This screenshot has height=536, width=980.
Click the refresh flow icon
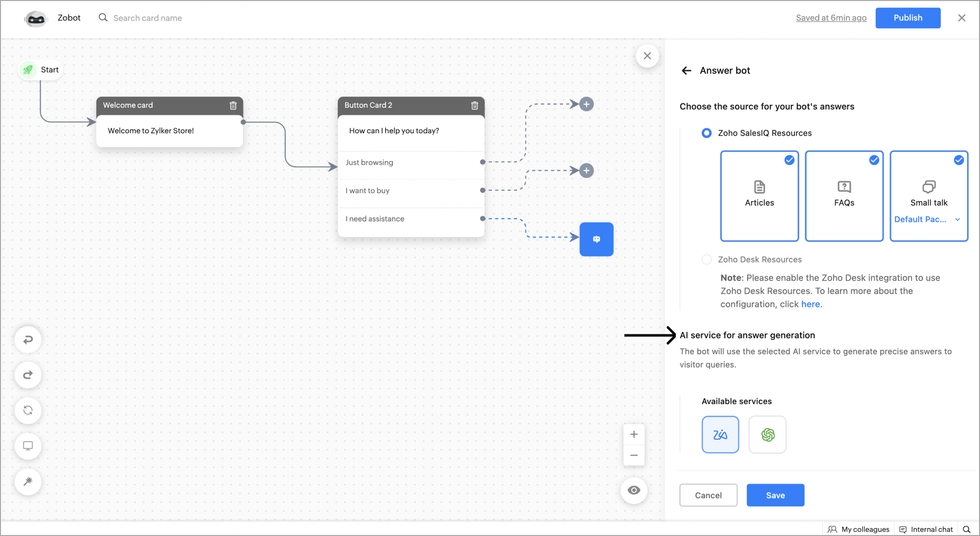pyautogui.click(x=28, y=410)
